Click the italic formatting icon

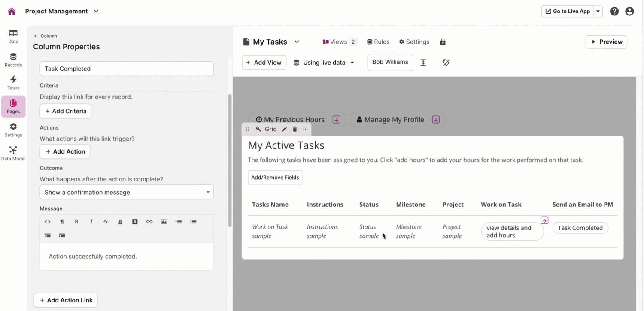[91, 222]
